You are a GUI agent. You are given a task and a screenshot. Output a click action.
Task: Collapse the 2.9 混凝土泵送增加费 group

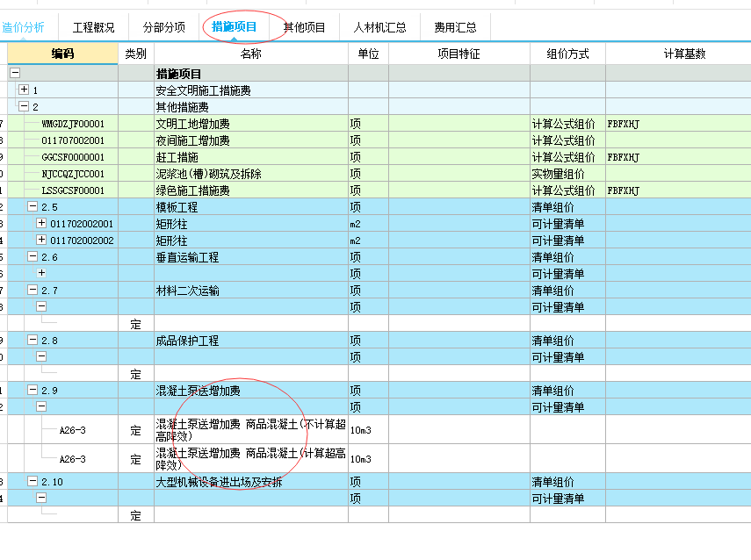(x=32, y=390)
